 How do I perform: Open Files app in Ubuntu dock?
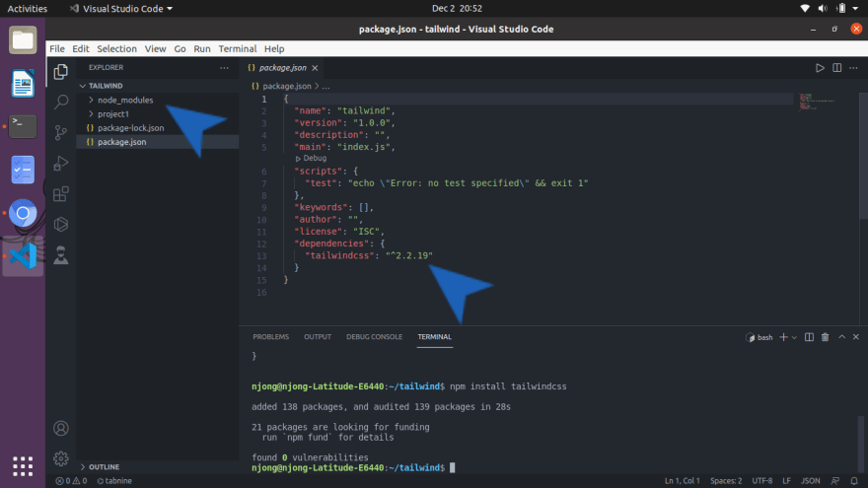coord(23,40)
